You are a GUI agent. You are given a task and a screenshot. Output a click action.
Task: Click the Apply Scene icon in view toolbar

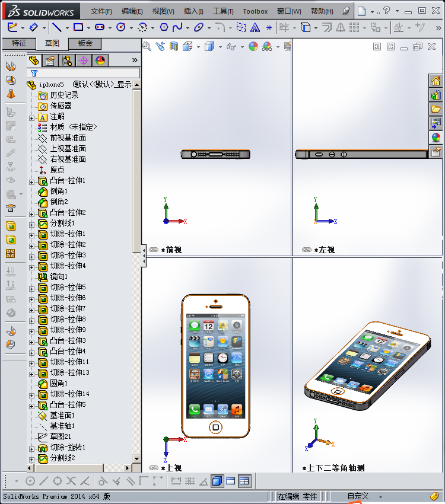pos(267,47)
